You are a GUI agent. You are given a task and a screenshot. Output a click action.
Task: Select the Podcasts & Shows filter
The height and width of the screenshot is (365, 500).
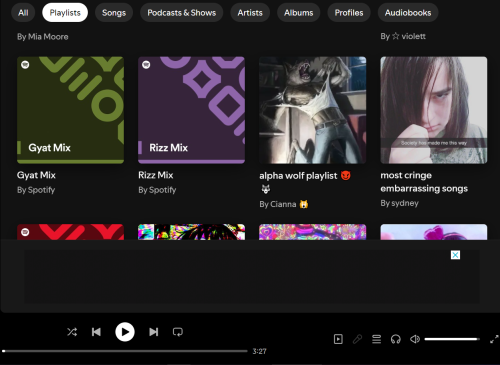click(182, 13)
